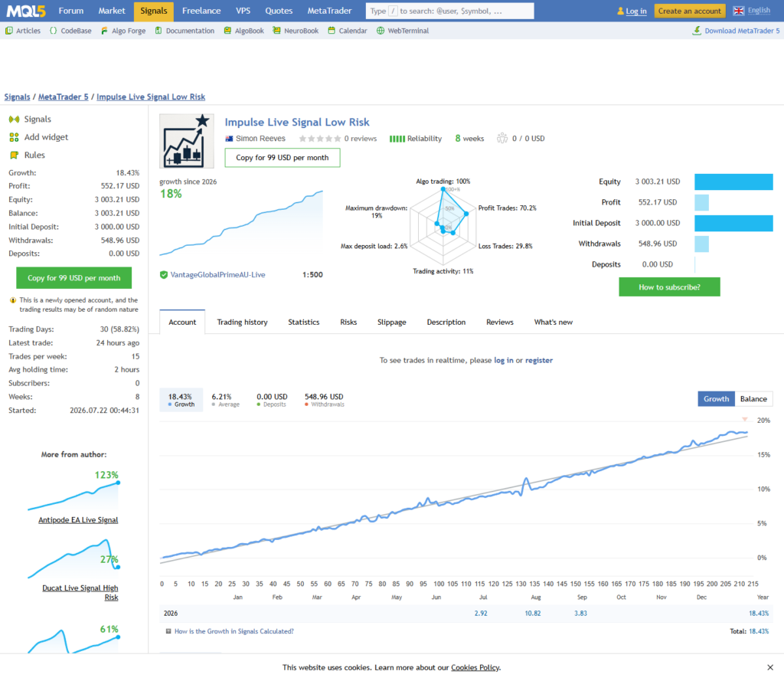Open the What's new tab
Viewport: 784px width, 681px height.
pyautogui.click(x=553, y=322)
